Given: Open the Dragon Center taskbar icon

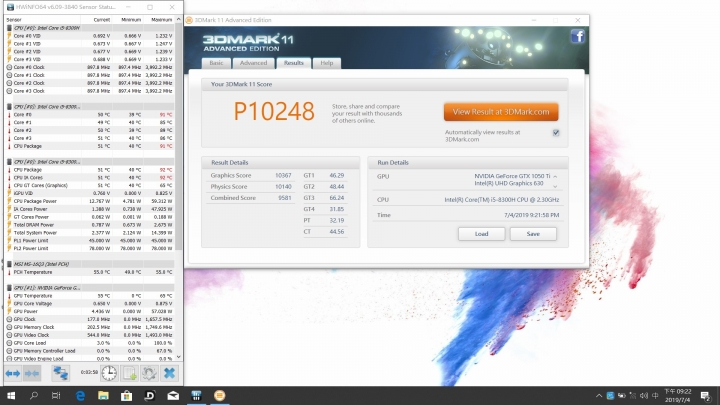Looking at the screenshot, I should tap(150, 395).
